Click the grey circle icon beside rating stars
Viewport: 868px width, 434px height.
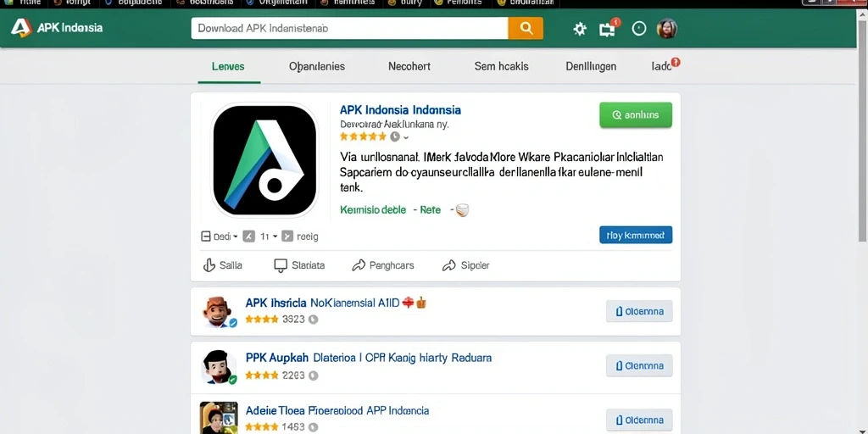tap(395, 136)
